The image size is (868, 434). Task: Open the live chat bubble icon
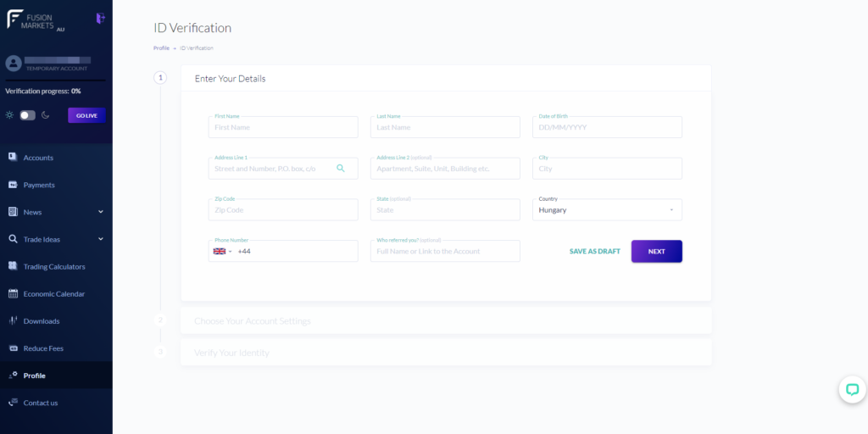click(852, 389)
